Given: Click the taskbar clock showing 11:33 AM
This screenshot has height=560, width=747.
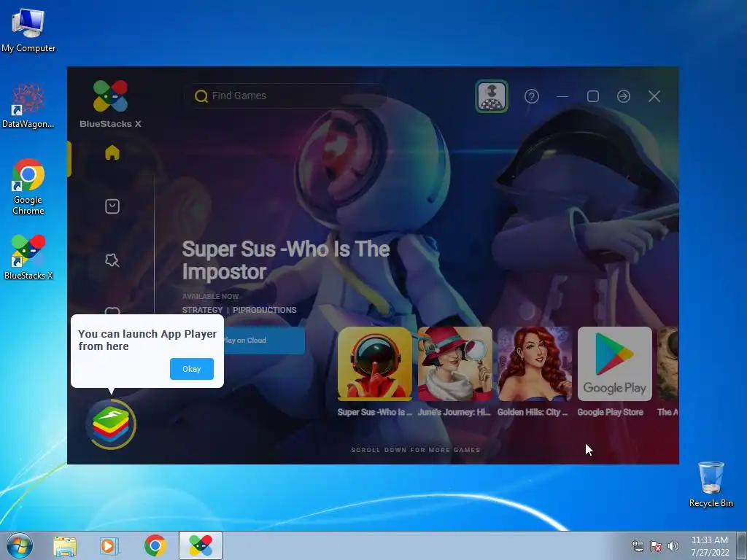Looking at the screenshot, I should point(710,546).
